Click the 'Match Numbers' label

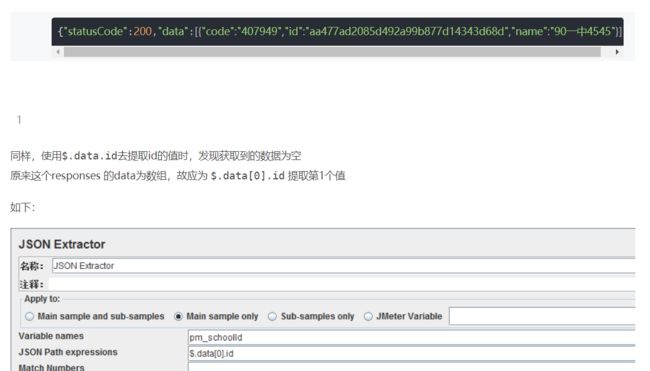click(x=51, y=367)
